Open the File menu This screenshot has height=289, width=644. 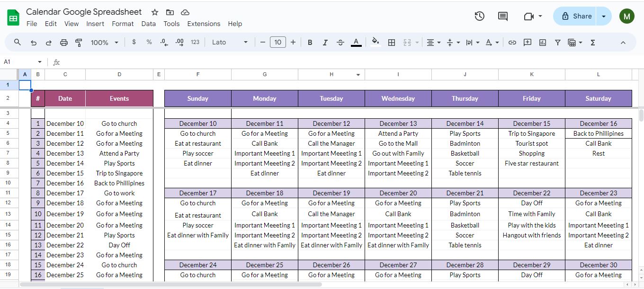[x=32, y=24]
